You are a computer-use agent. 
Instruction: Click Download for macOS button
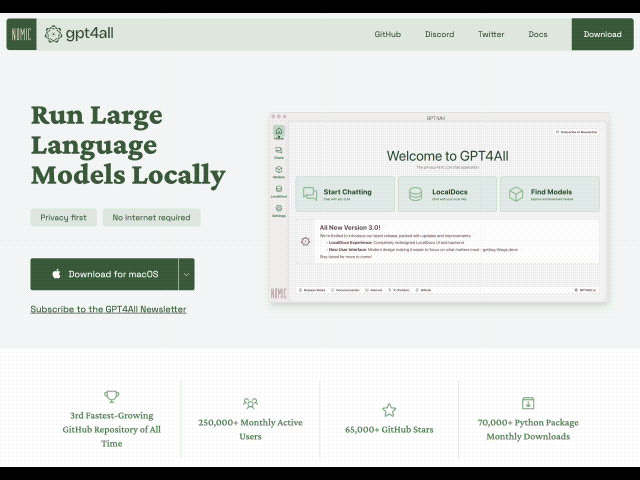[104, 274]
